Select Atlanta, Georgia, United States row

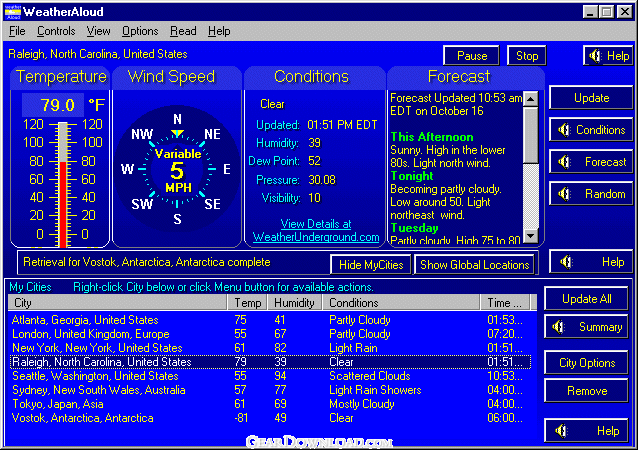coord(270,320)
